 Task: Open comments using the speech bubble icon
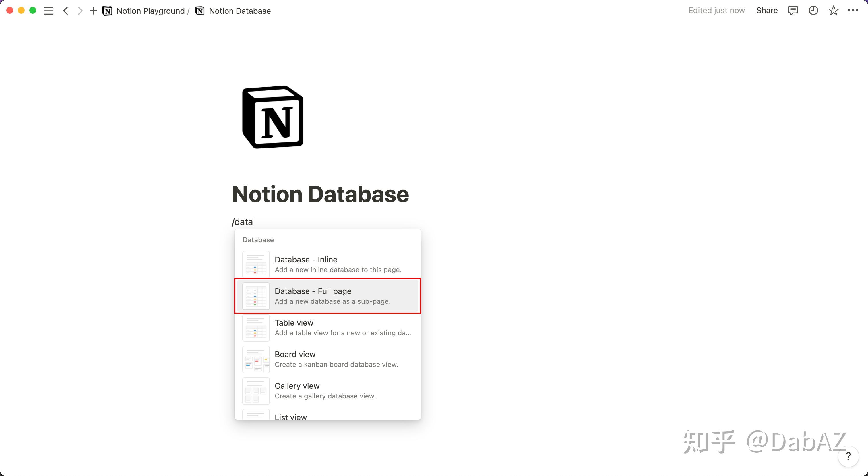click(793, 10)
